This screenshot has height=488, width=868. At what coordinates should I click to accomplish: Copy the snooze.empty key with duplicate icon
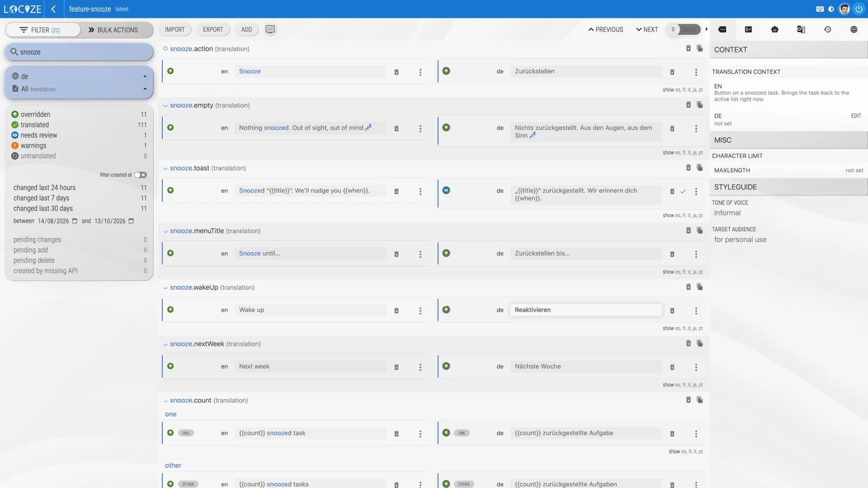pyautogui.click(x=700, y=105)
